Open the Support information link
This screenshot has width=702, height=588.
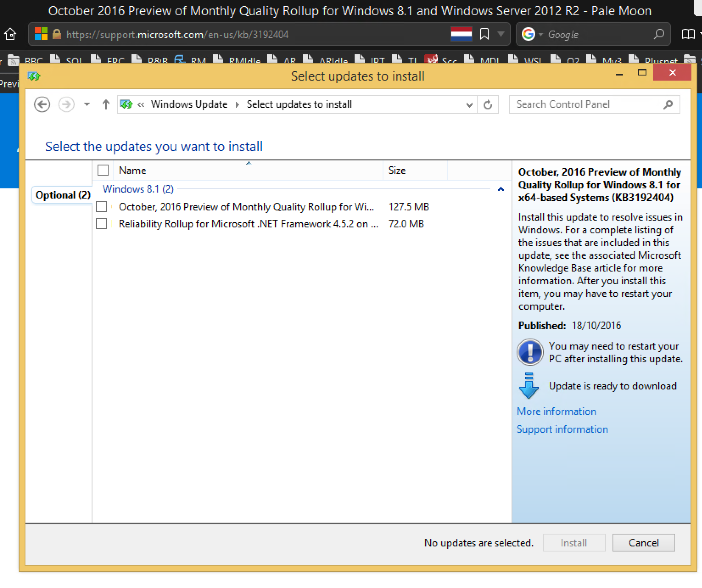pyautogui.click(x=562, y=429)
